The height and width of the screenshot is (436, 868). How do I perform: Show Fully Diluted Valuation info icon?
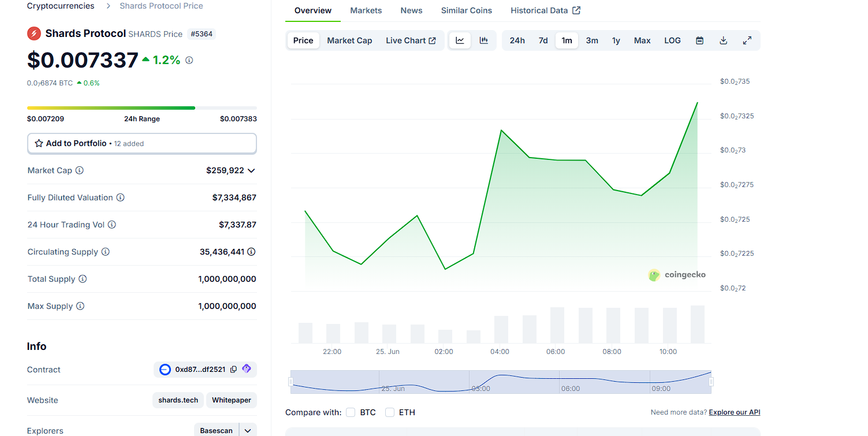click(x=120, y=197)
